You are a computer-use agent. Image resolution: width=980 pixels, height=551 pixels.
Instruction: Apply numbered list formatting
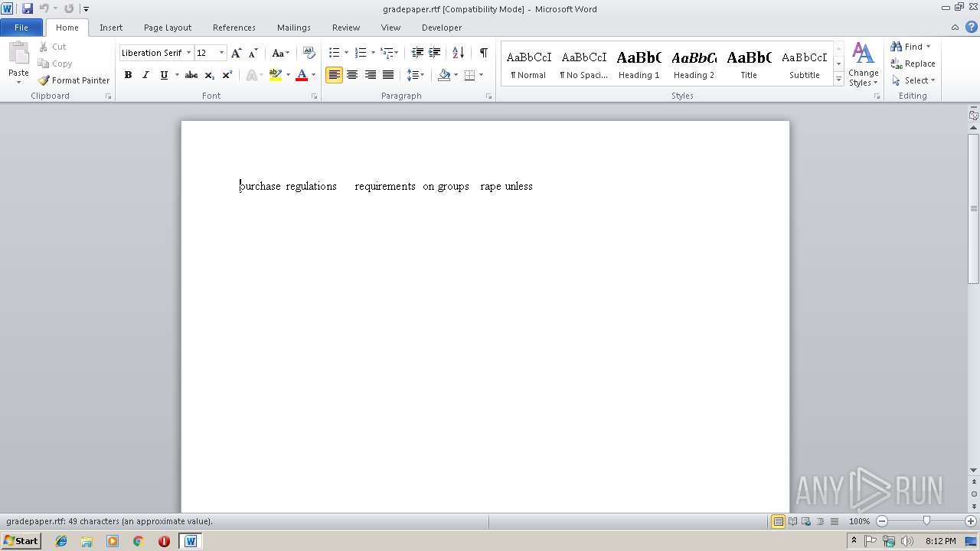point(361,53)
